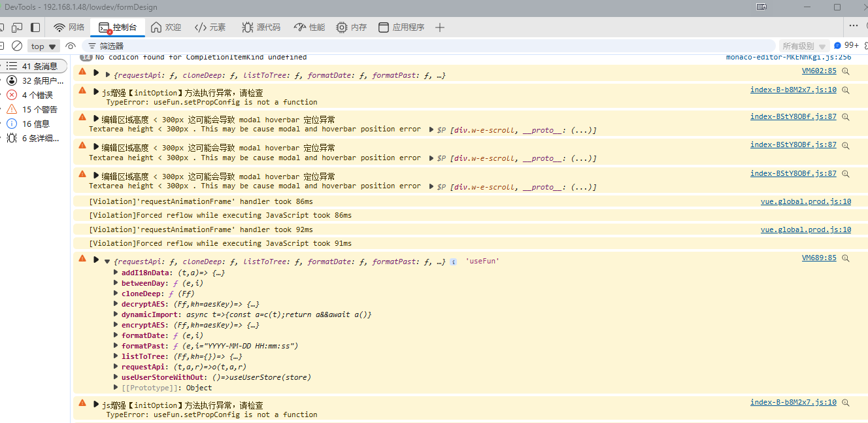This screenshot has height=423, width=868.
Task: Switch to the 性能 (Performance) tab
Action: pyautogui.click(x=310, y=27)
